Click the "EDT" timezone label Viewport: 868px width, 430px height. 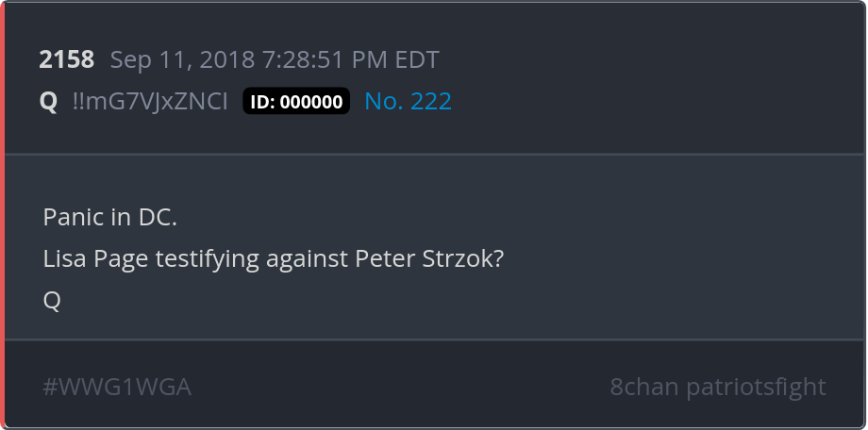pyautogui.click(x=417, y=59)
